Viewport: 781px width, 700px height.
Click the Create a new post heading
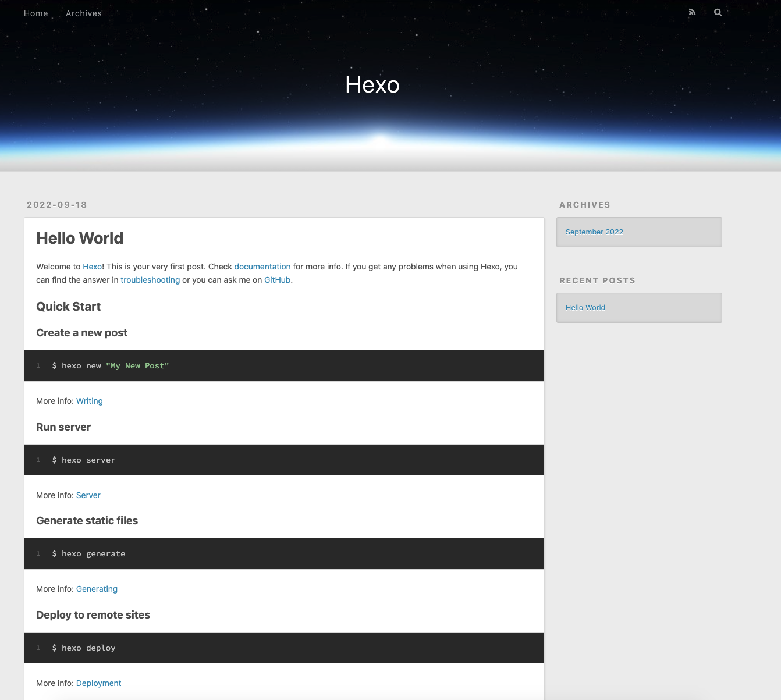tap(81, 333)
